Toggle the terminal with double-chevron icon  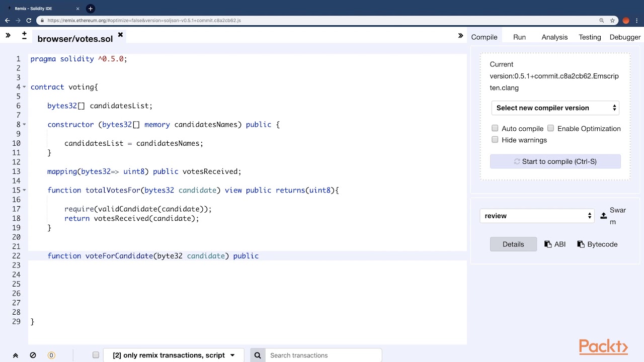(16, 355)
